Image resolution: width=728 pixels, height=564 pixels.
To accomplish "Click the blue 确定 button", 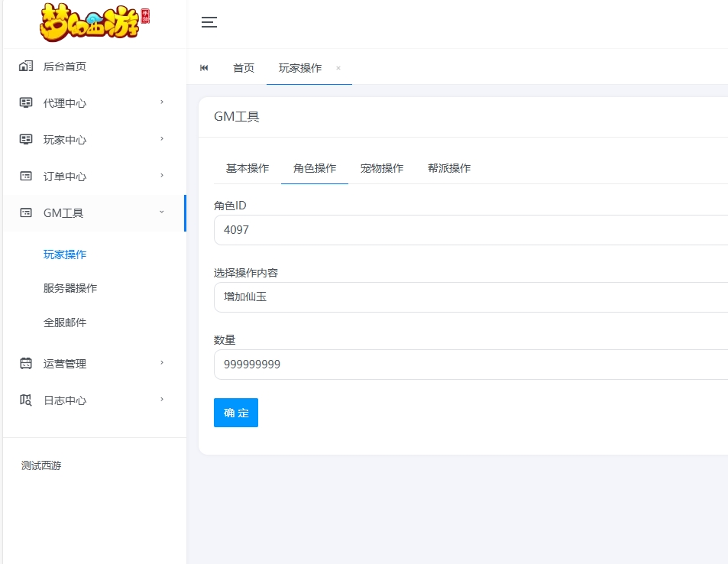I will (236, 413).
